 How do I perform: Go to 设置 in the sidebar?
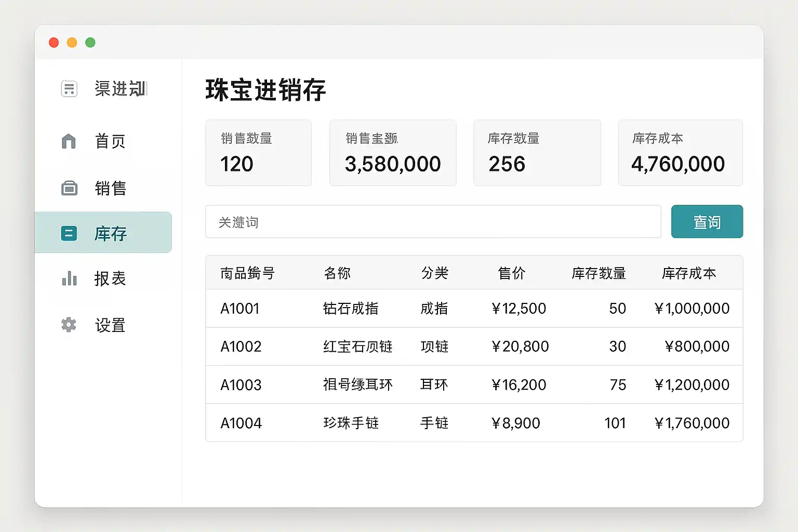[110, 326]
